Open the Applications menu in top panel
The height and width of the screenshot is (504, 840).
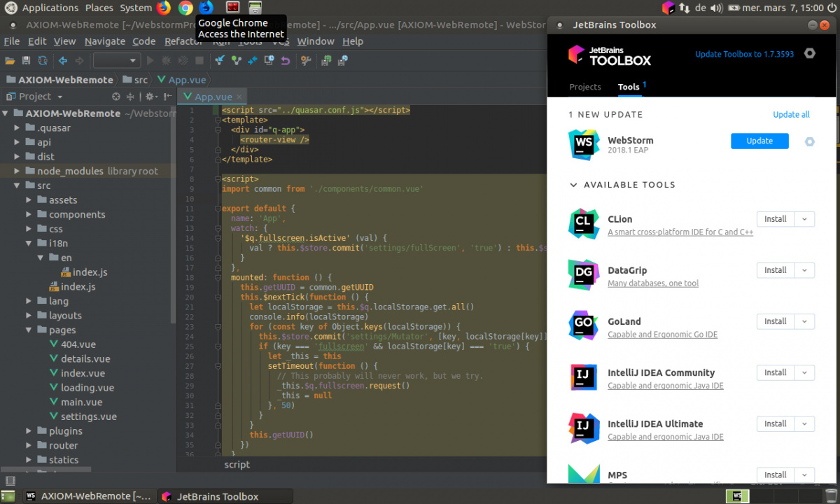tap(50, 8)
